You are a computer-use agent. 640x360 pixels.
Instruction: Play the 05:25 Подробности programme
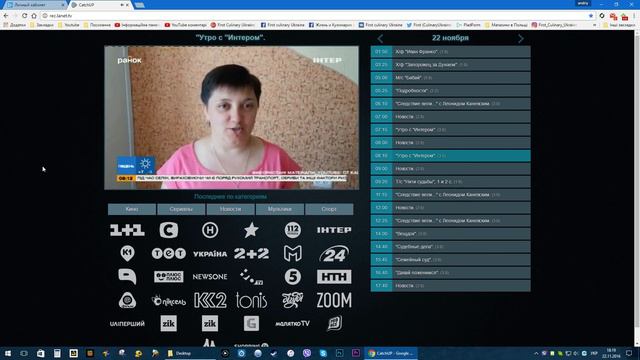[x=451, y=91]
